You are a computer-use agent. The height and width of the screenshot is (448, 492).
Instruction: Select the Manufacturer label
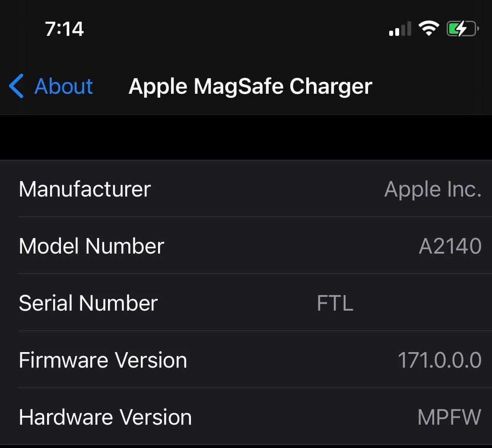[85, 189]
